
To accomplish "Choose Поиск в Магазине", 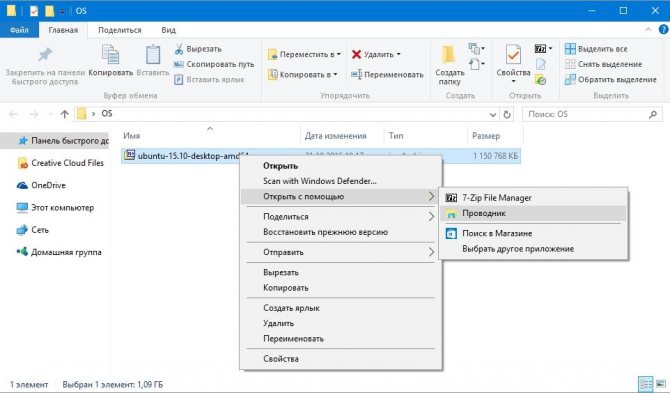I will coord(533,233).
